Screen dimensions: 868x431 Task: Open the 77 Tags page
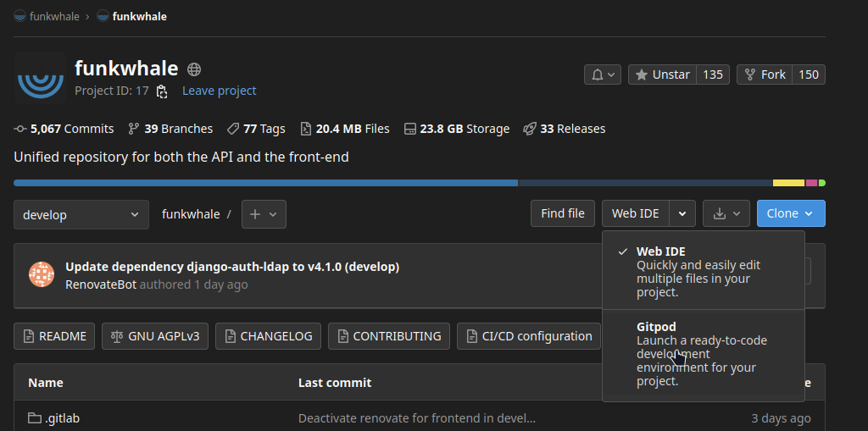pyautogui.click(x=256, y=129)
